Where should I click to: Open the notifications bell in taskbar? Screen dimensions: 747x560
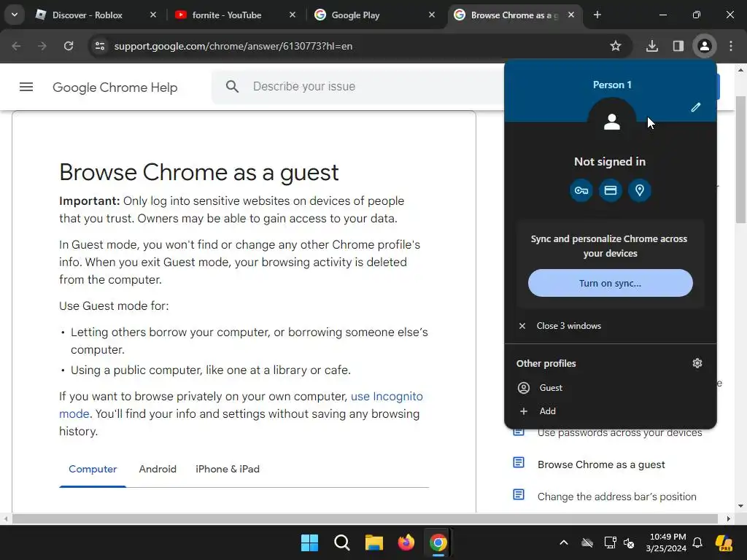[x=697, y=542]
